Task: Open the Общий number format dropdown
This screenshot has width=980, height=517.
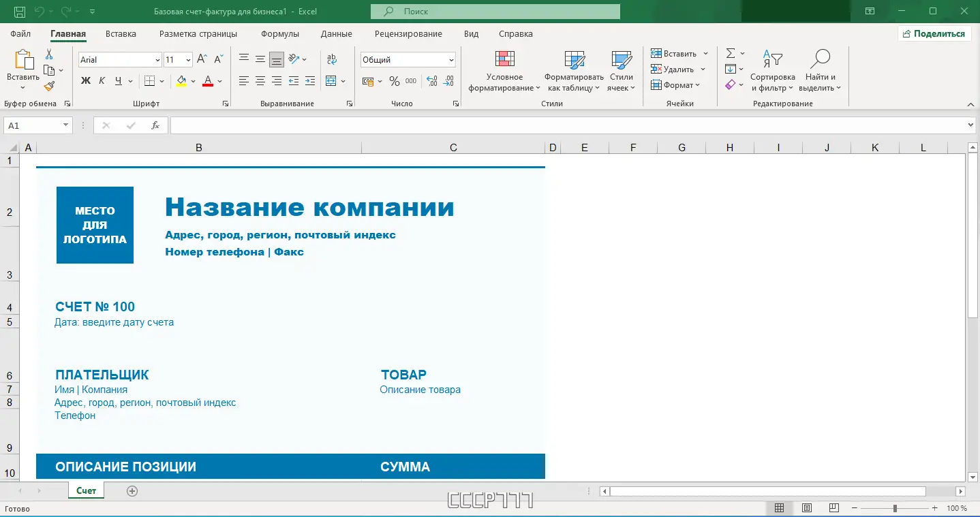Action: pos(408,59)
